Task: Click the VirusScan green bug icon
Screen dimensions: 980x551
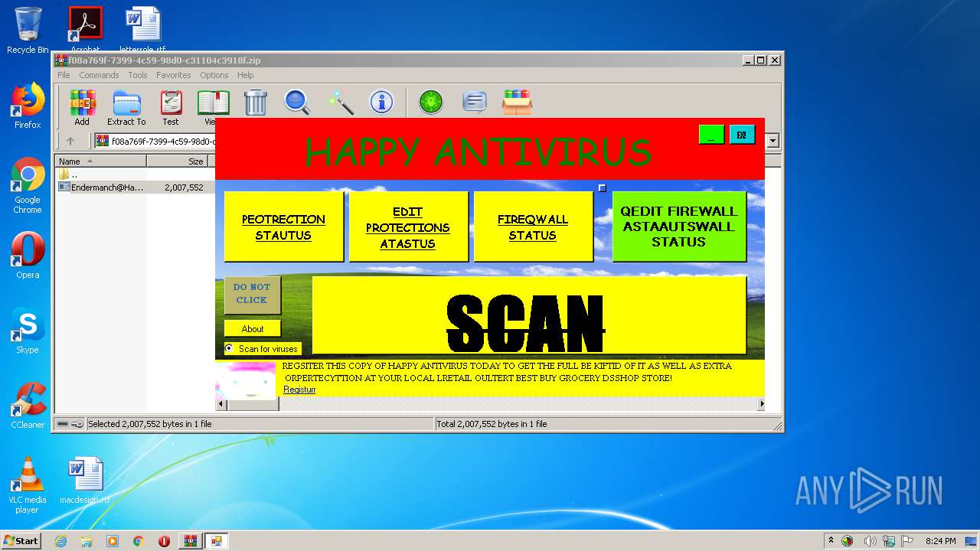Action: [431, 103]
